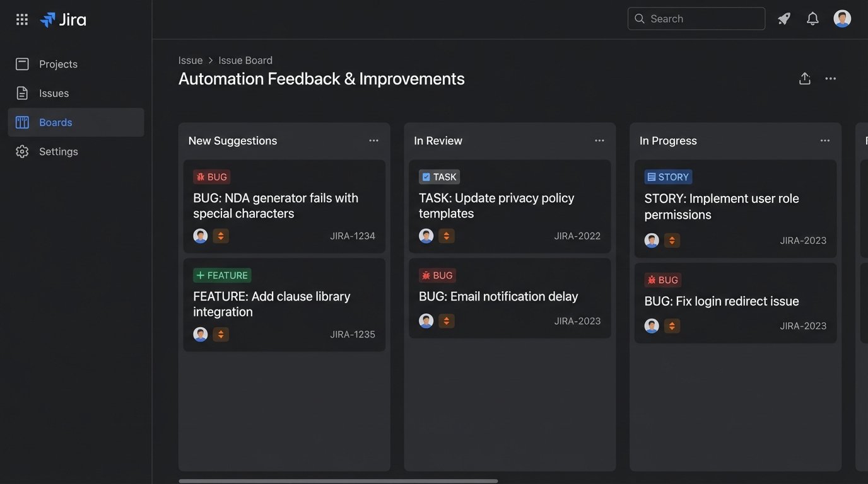Click the rocket announcement icon in the header
Image resolution: width=868 pixels, height=484 pixels.
(x=783, y=18)
